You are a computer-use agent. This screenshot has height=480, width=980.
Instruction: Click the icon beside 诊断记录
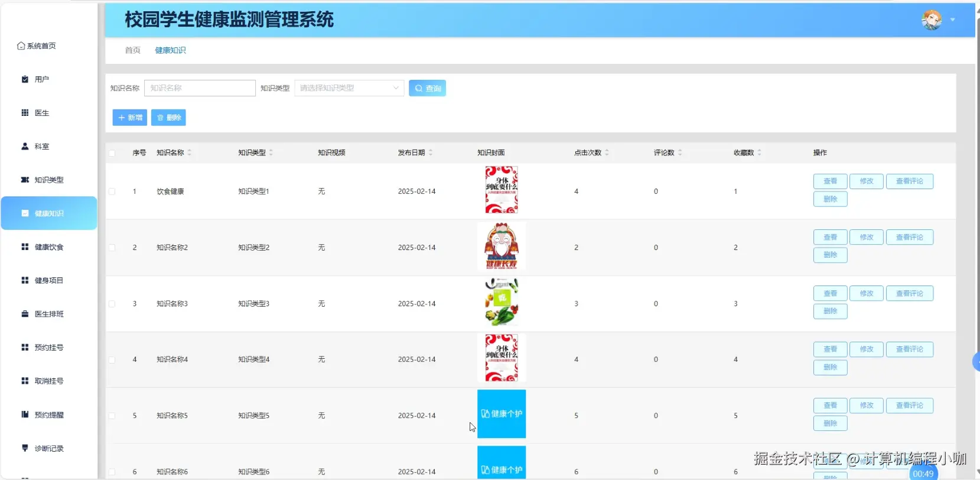pyautogui.click(x=25, y=448)
